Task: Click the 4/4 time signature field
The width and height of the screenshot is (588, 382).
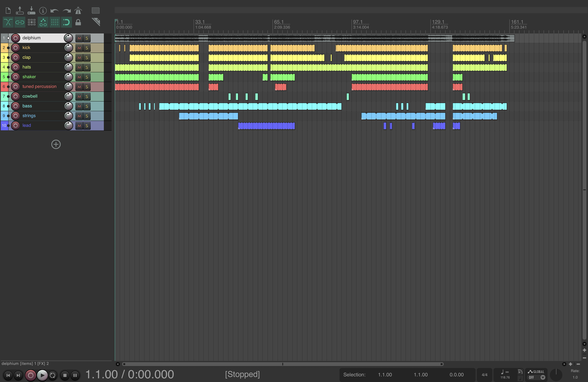Action: 485,375
